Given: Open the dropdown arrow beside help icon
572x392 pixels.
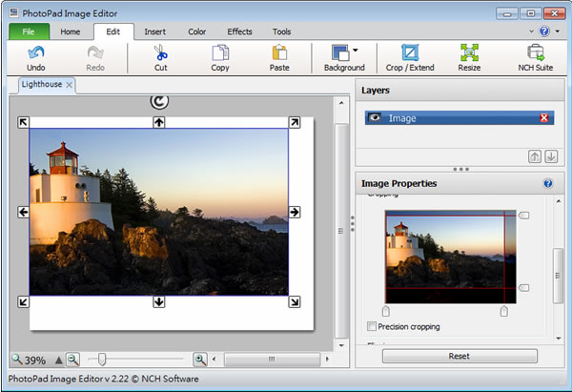Looking at the screenshot, I should [x=558, y=31].
